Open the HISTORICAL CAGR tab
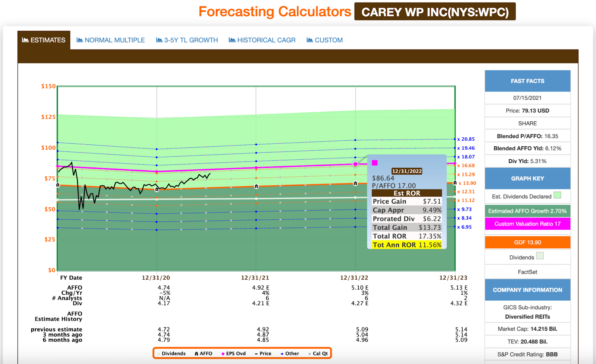This screenshot has height=364, width=596. 262,40
